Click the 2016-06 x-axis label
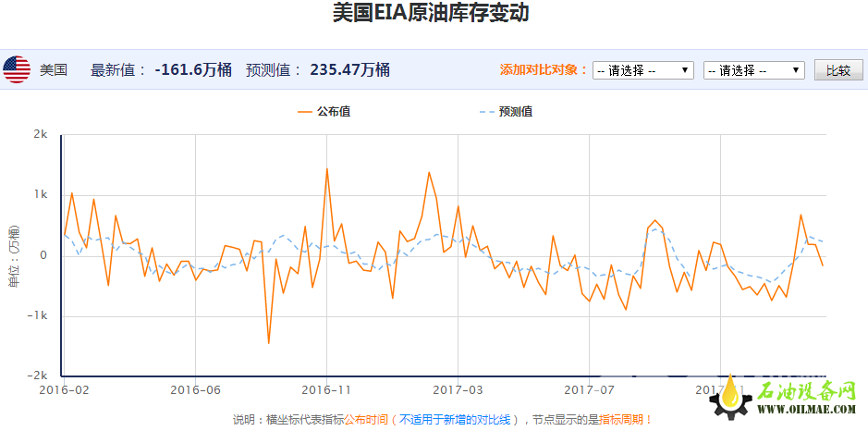Viewport: 868px width, 431px height. [195, 389]
